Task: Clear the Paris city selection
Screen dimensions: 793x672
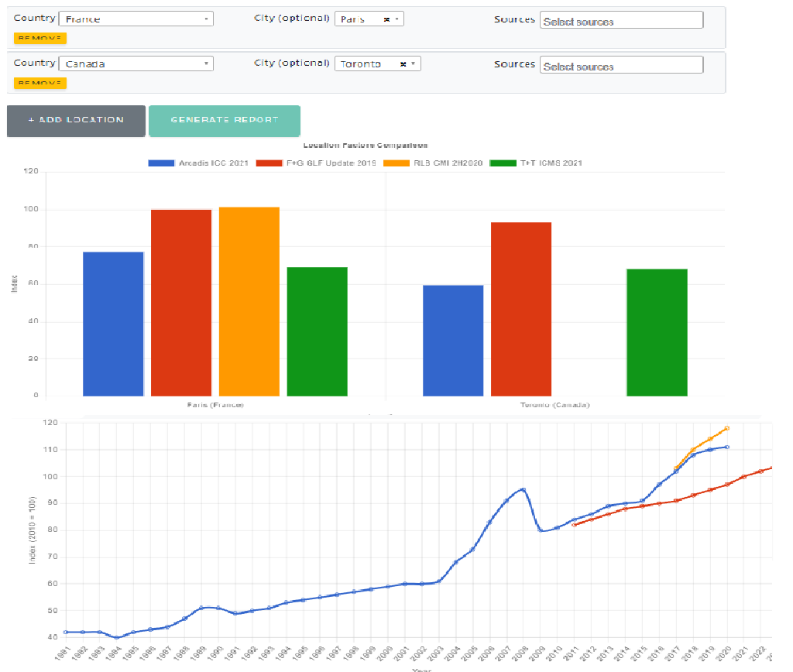Action: coord(386,19)
